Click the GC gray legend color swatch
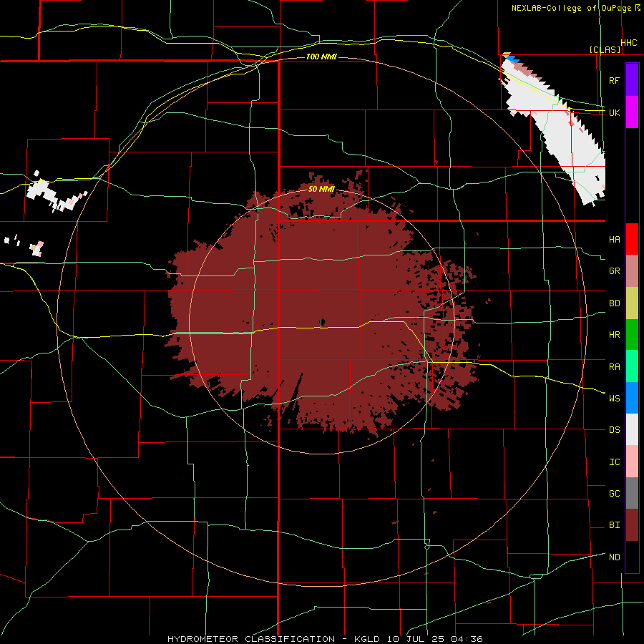The image size is (644, 644). [x=632, y=493]
